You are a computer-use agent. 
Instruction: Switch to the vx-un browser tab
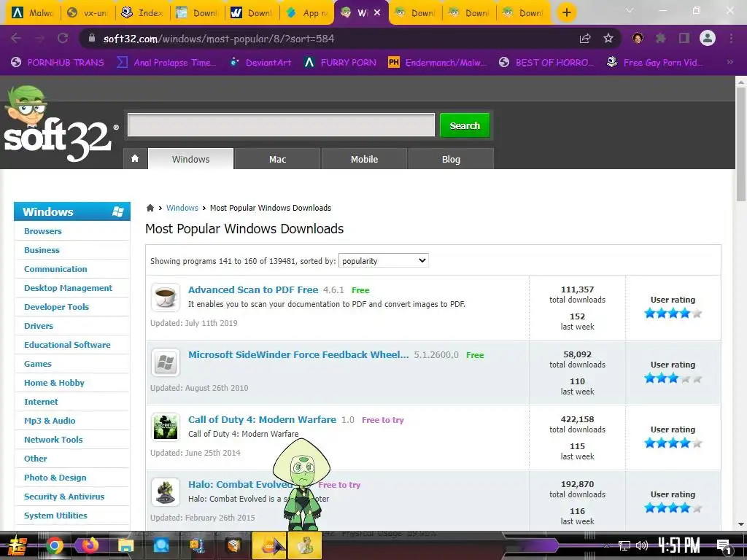(88, 13)
